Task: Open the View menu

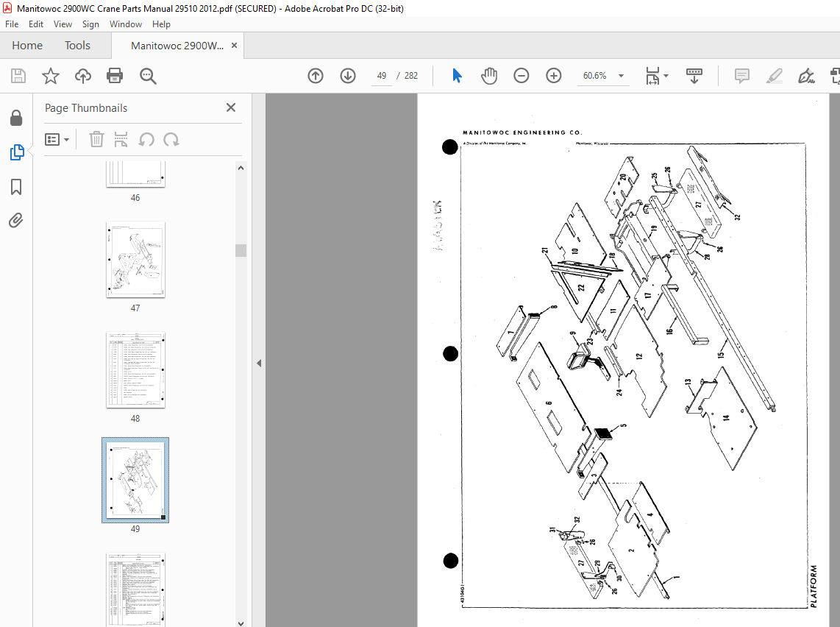Action: click(x=63, y=24)
